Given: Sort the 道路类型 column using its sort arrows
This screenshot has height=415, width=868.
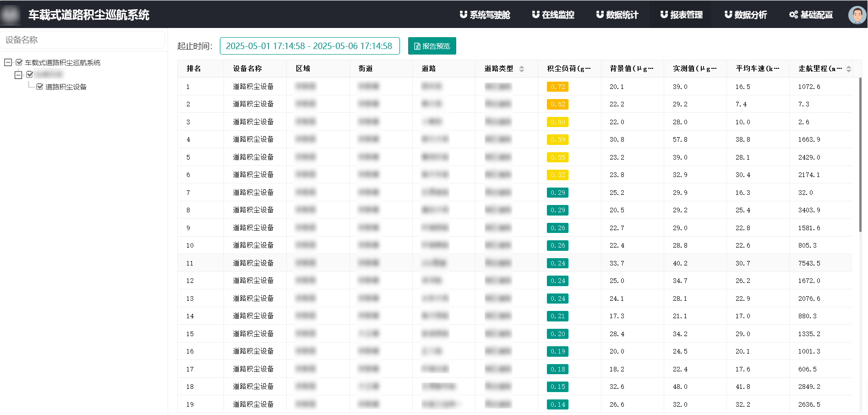Looking at the screenshot, I should 522,68.
